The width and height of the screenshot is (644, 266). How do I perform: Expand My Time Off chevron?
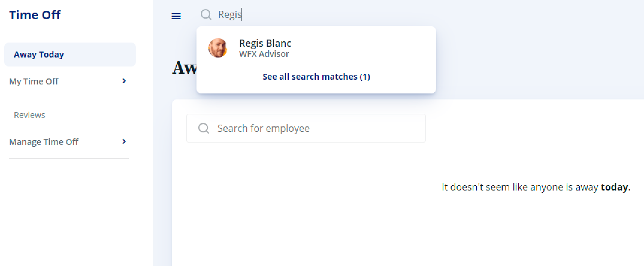pyautogui.click(x=124, y=81)
